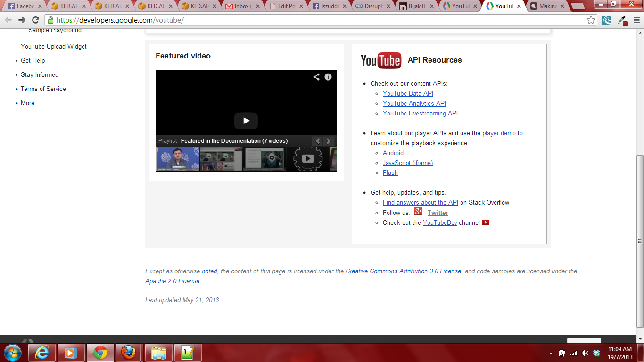The height and width of the screenshot is (362, 644).
Task: Expand the Stay Informed sidebar item
Action: [x=39, y=74]
